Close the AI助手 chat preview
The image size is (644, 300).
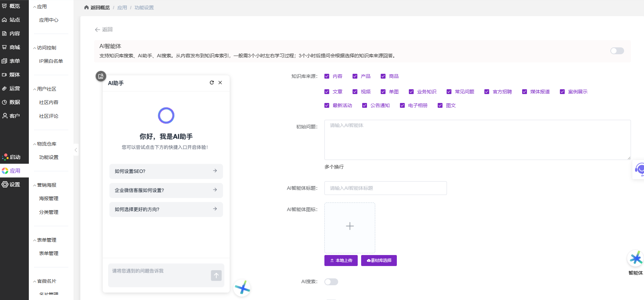[220, 83]
